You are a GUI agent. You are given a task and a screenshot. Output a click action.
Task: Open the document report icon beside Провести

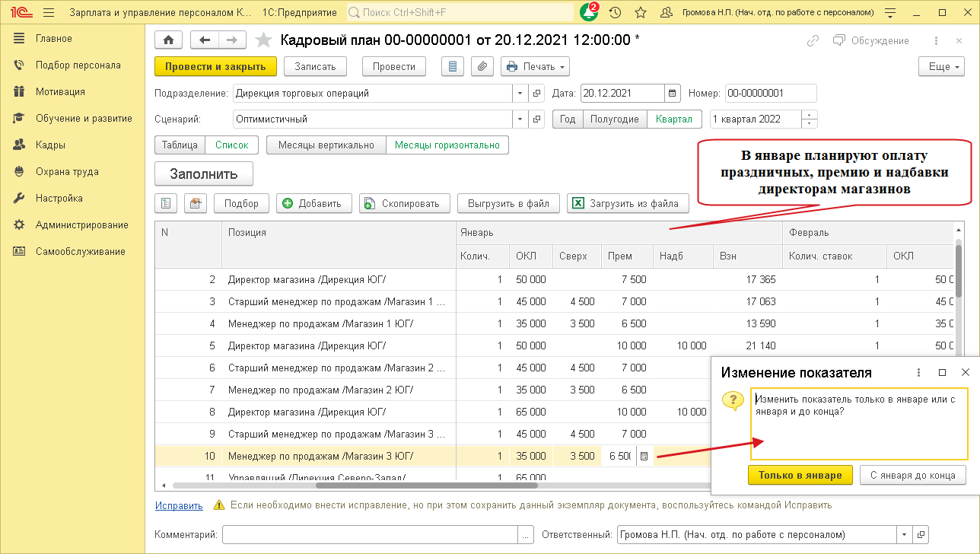point(453,67)
